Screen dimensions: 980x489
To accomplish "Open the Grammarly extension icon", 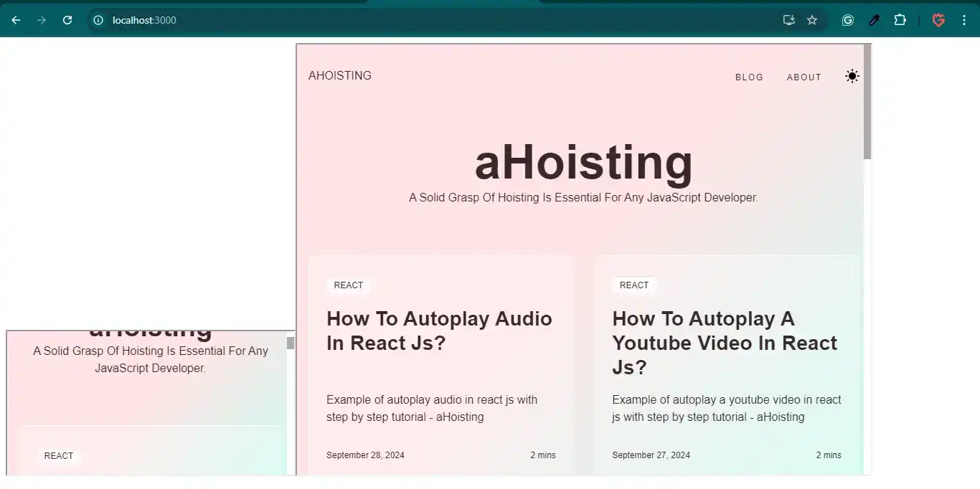I will (847, 20).
